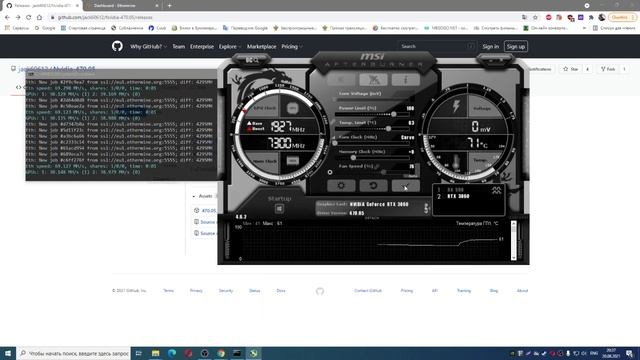Adjust the Core Clock slider handle

pyautogui.click(x=335, y=143)
